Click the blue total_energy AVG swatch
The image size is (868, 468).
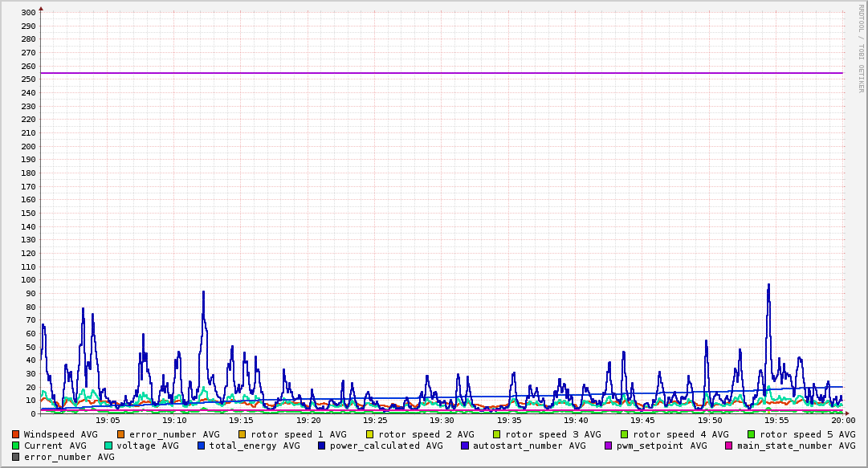tap(202, 446)
